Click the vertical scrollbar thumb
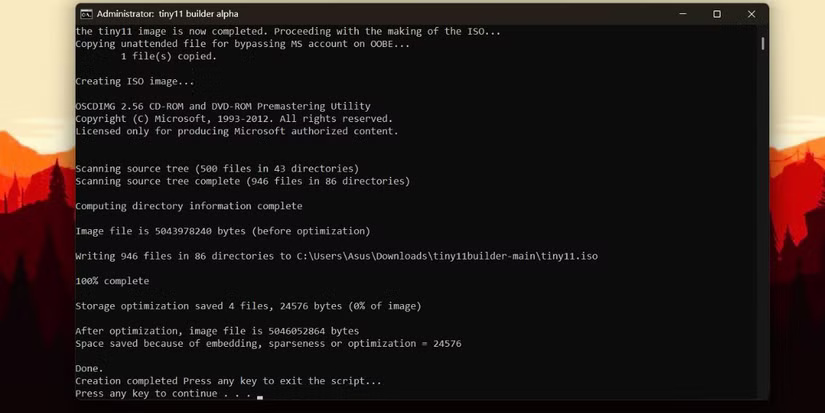This screenshot has width=825, height=413. [x=762, y=44]
